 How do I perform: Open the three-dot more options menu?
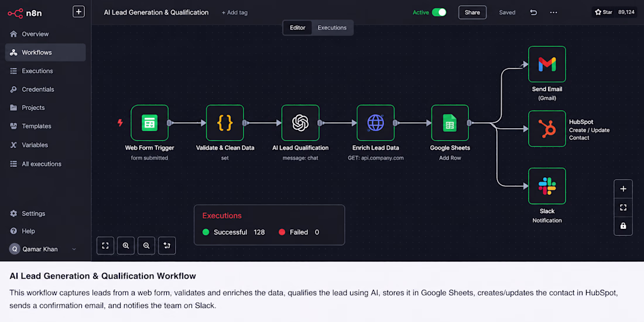click(x=554, y=12)
